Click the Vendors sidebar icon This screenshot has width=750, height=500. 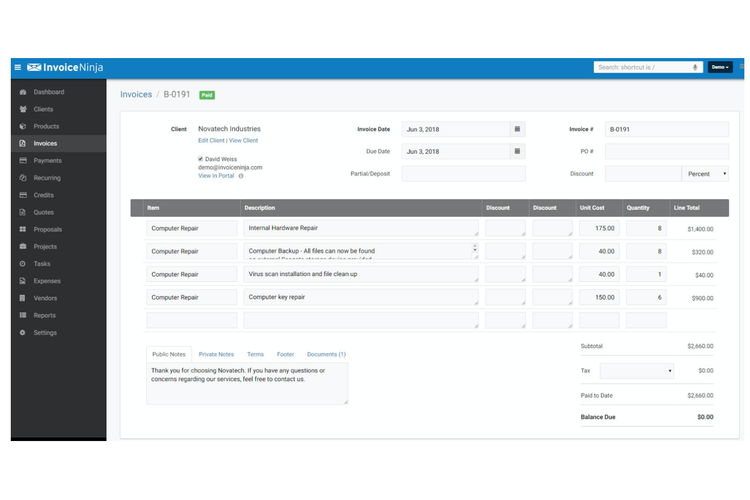pos(22,298)
